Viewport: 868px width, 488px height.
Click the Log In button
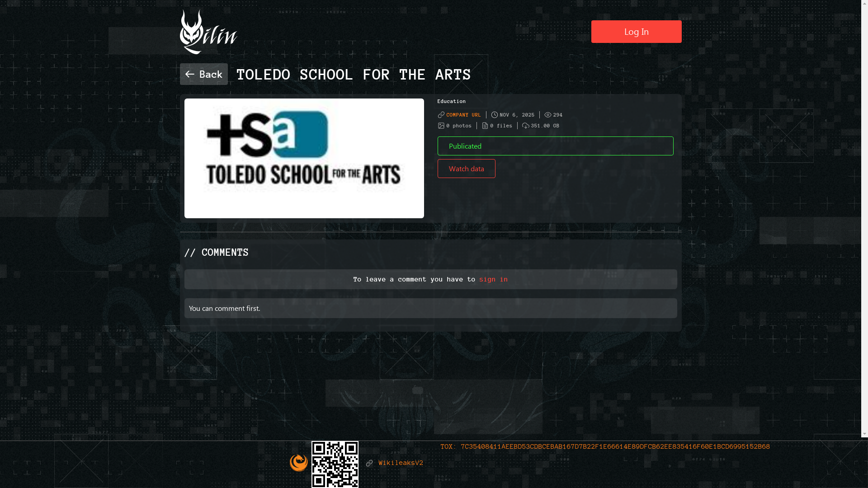[636, 32]
